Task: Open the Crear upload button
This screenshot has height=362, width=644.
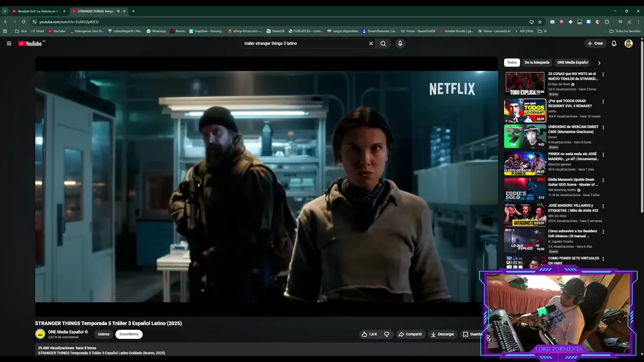Action: [x=595, y=43]
